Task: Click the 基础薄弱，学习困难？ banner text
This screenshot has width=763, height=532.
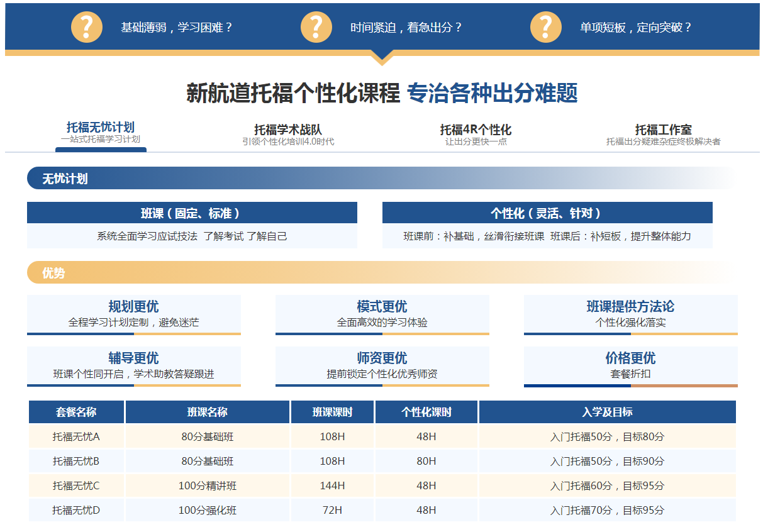Action: pos(177,28)
